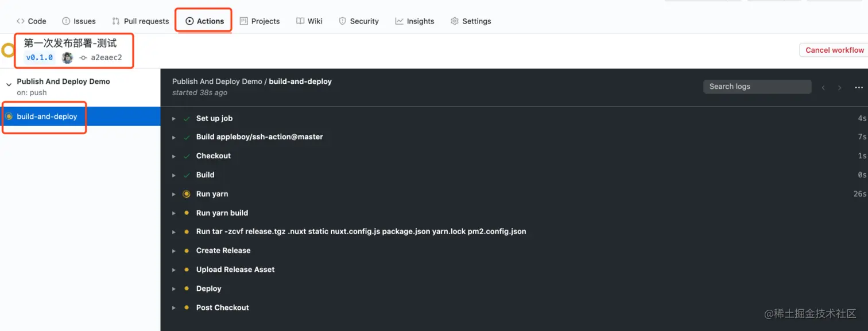Click the Create Release pending dot
This screenshot has height=331, width=868.
click(187, 251)
